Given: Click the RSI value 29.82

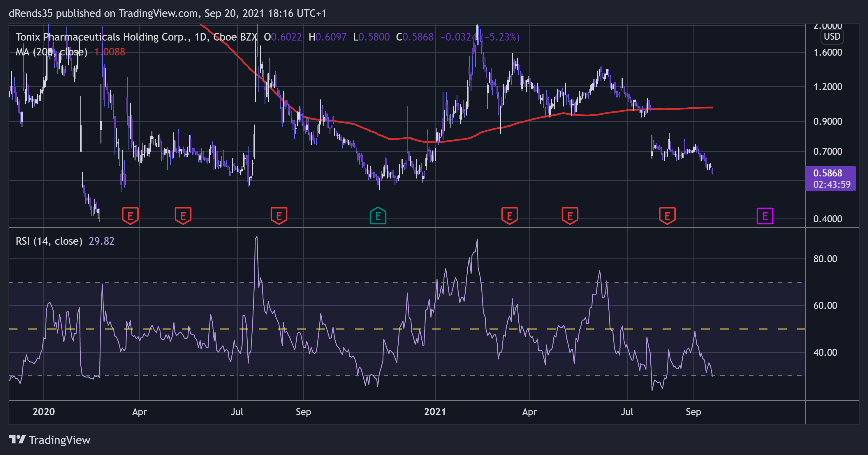Looking at the screenshot, I should point(101,241).
